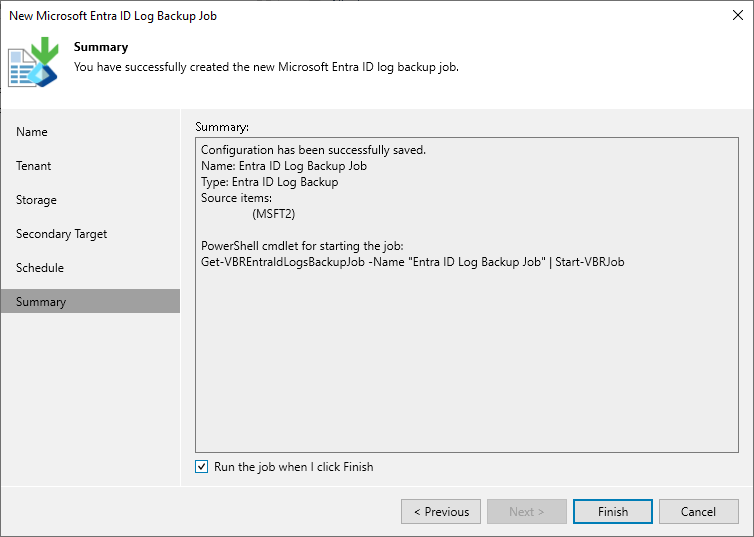The height and width of the screenshot is (537, 754).
Task: Click the 'Type: Entra ID Log Backup' line
Action: (269, 182)
